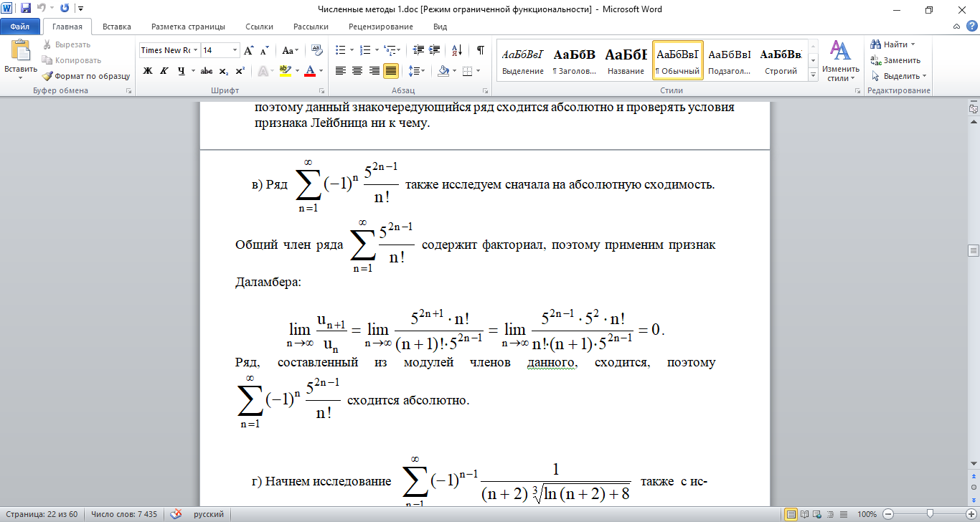Toggle bold (Ж) formatting

click(148, 71)
